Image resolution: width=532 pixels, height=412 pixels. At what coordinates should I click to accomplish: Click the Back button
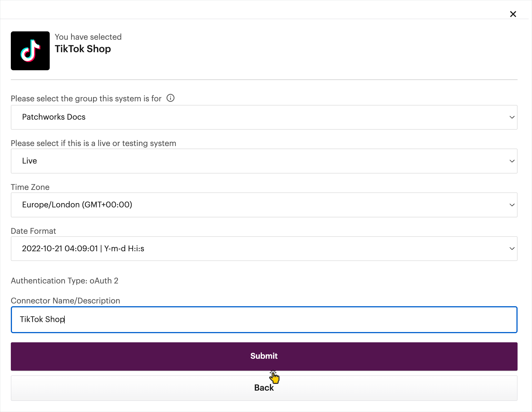(264, 388)
